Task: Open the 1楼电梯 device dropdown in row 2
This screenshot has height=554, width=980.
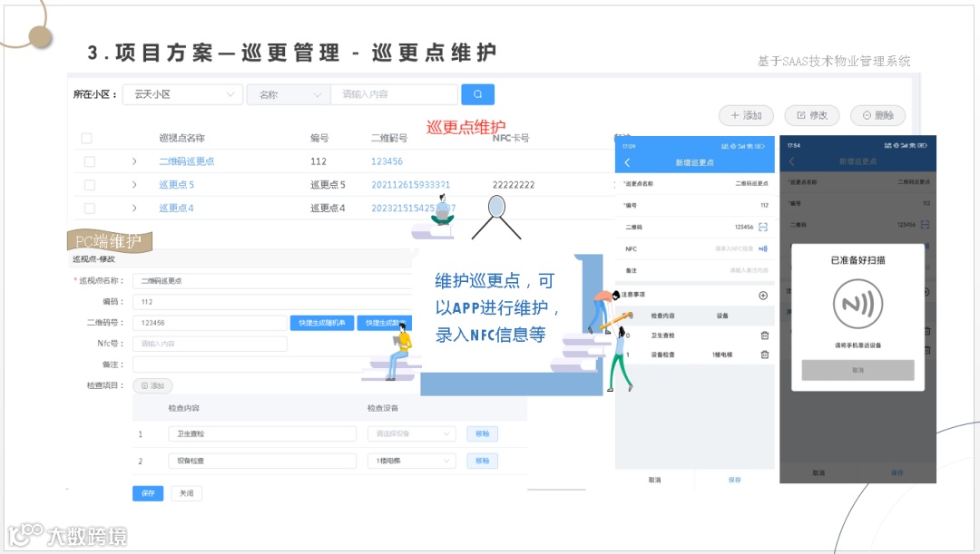Action: point(411,461)
